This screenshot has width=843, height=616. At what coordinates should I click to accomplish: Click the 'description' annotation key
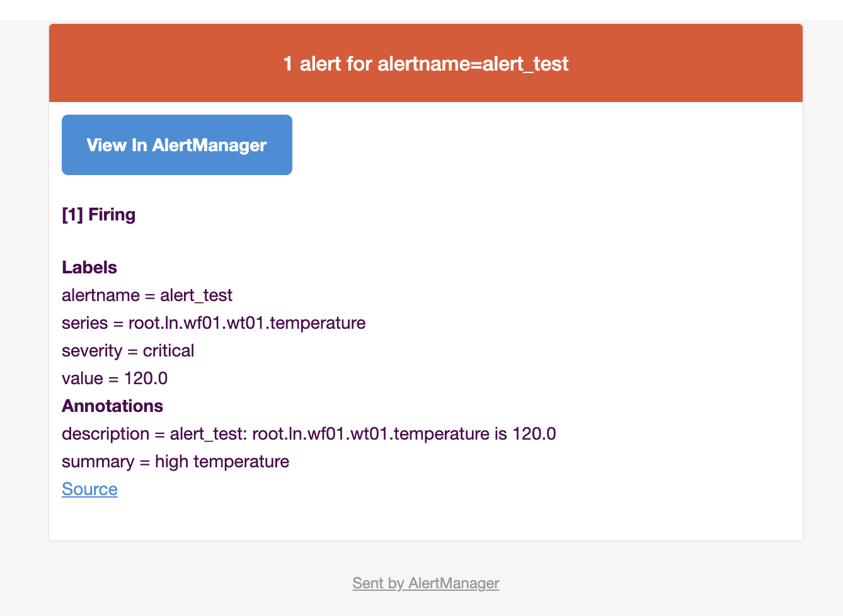pyautogui.click(x=105, y=434)
